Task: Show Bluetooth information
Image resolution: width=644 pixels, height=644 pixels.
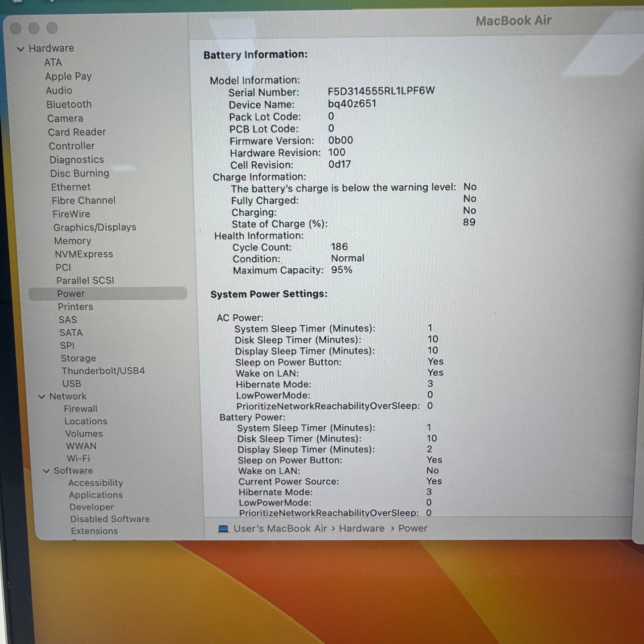Action: coord(69,104)
